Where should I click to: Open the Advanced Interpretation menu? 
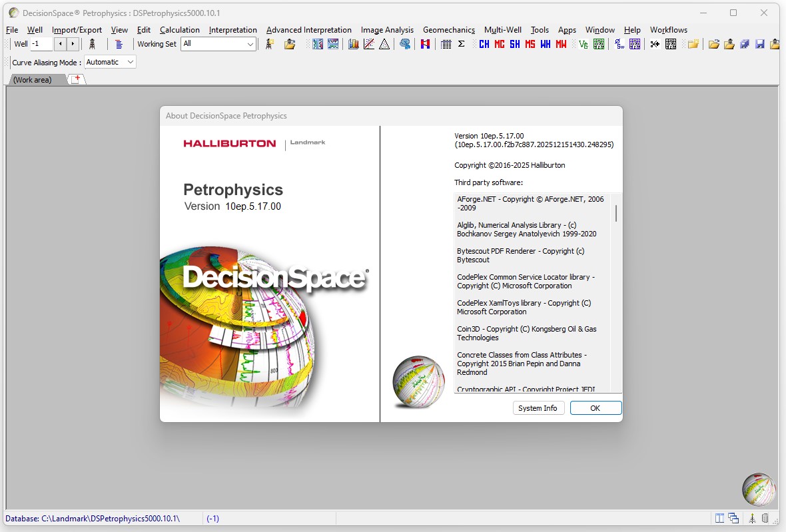click(x=308, y=30)
